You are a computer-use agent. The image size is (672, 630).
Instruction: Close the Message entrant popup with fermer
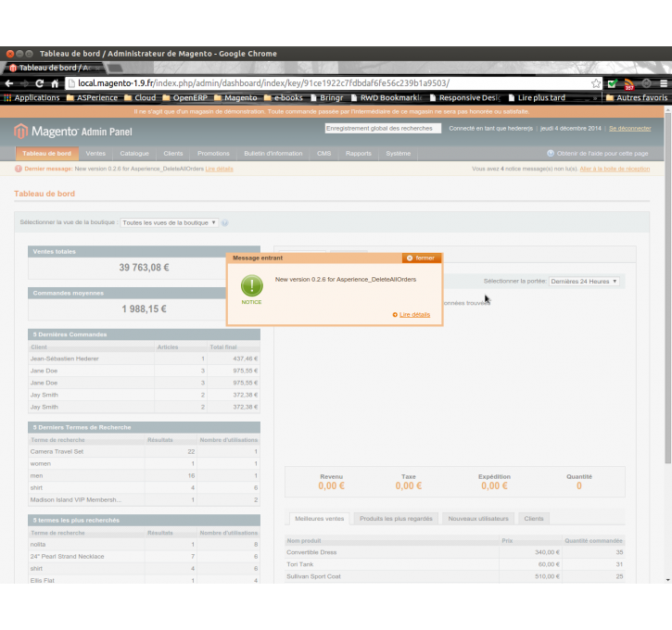click(422, 258)
